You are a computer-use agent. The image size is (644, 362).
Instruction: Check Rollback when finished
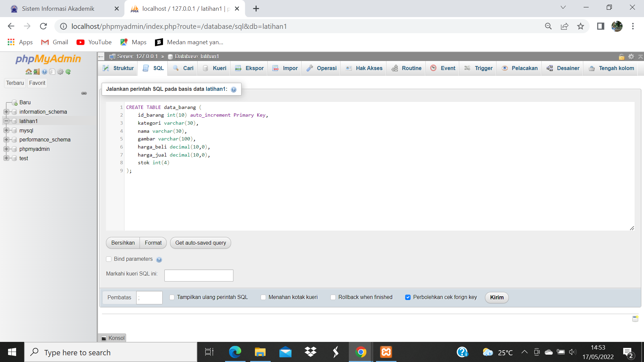click(x=333, y=297)
